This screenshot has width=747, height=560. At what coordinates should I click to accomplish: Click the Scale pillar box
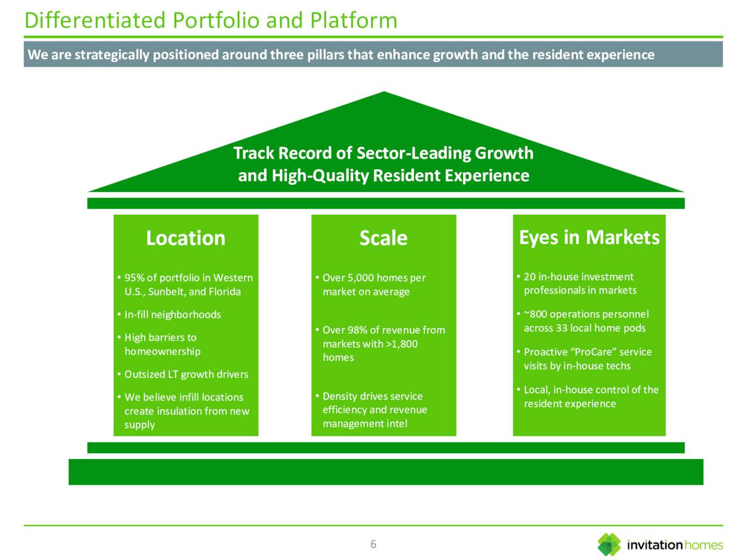pos(383,324)
